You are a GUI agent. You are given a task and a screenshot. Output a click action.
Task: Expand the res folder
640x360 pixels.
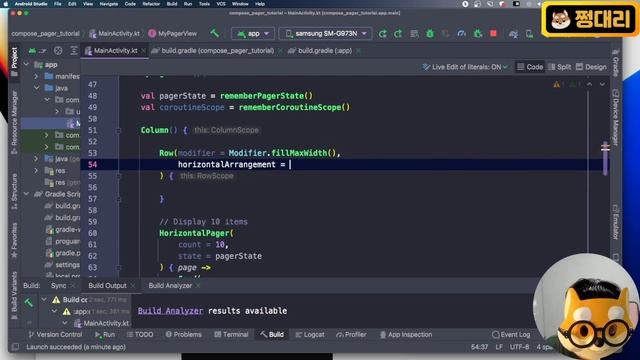pos(36,171)
